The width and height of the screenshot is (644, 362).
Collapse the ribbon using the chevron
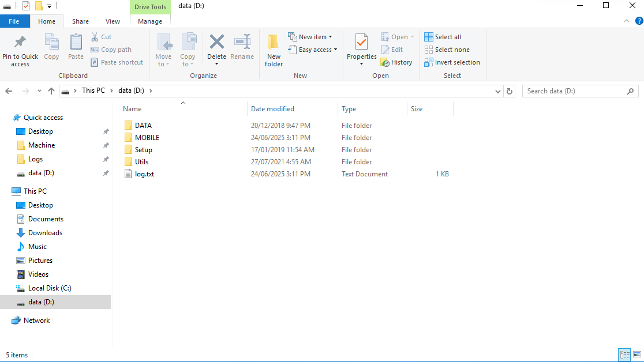[x=627, y=21]
